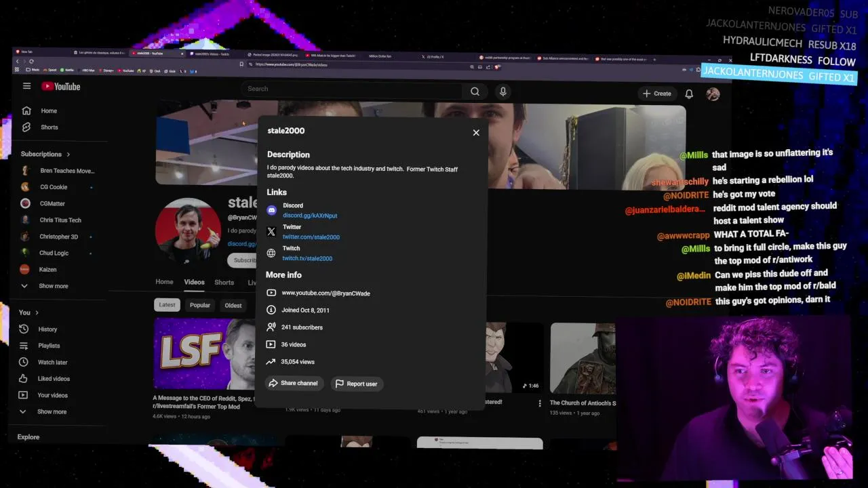Screen dimensions: 868x488
Task: Click the 241 subscribers text
Action: (302, 327)
